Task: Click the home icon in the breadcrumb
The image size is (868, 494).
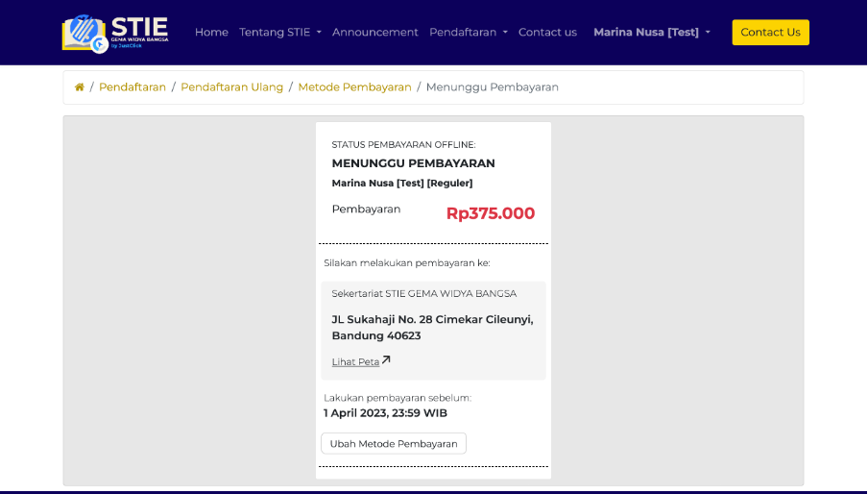Action: click(80, 87)
